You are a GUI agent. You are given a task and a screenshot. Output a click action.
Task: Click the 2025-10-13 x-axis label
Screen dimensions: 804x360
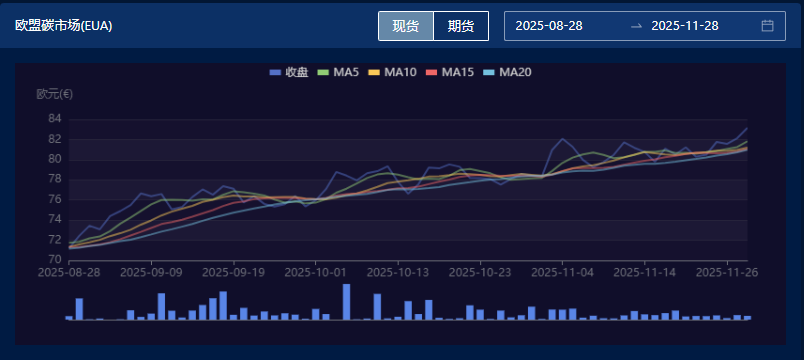pyautogui.click(x=398, y=272)
